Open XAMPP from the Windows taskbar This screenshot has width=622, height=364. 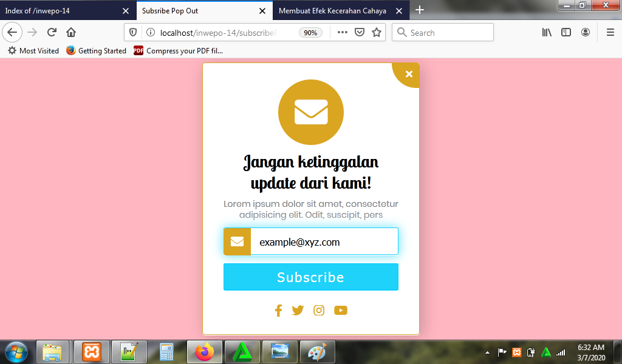(92, 352)
